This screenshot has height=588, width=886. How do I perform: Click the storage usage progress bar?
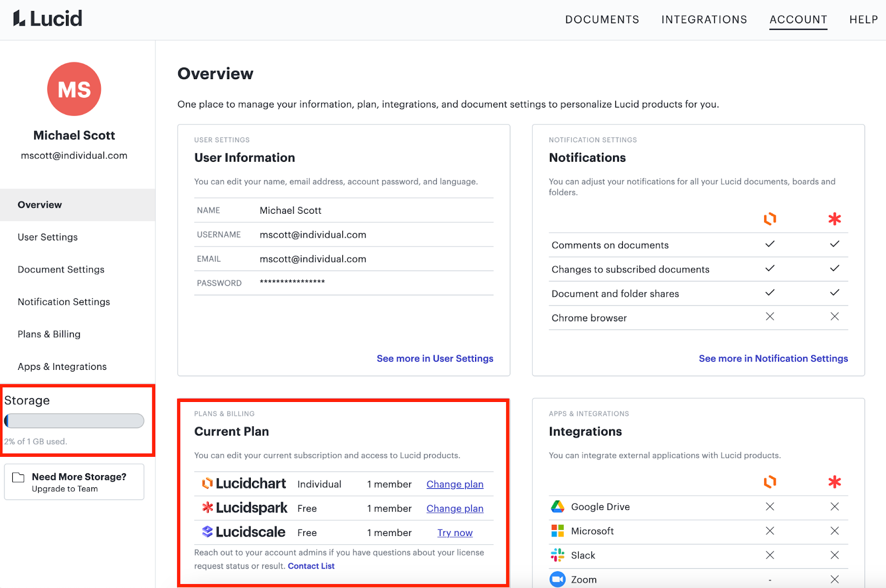(74, 421)
